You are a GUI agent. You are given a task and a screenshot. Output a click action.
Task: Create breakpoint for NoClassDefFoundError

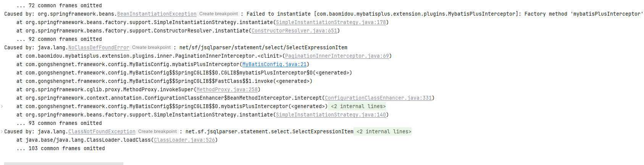[151, 48]
